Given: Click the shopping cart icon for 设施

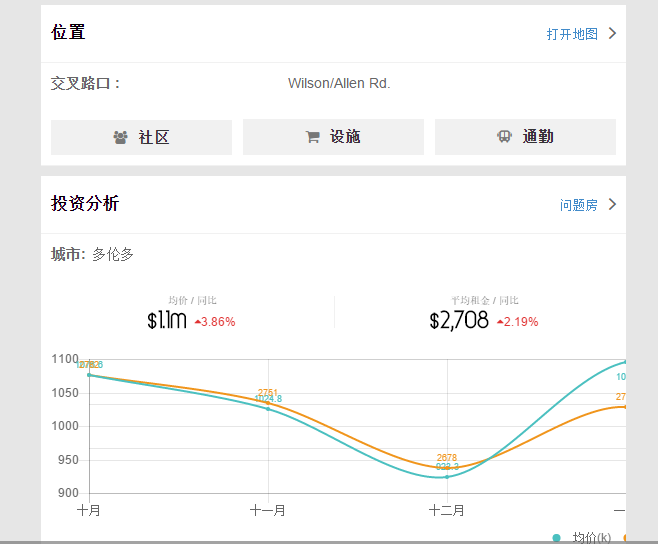Looking at the screenshot, I should pyautogui.click(x=313, y=137).
